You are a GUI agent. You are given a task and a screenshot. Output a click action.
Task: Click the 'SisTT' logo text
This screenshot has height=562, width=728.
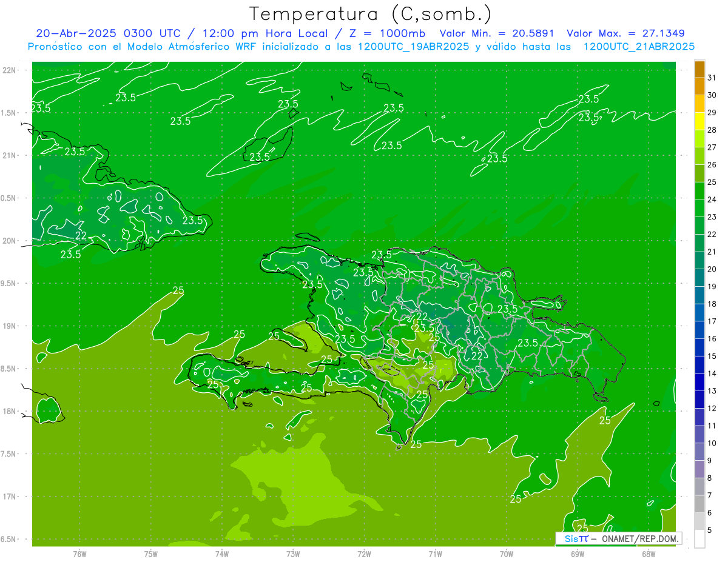(576, 538)
